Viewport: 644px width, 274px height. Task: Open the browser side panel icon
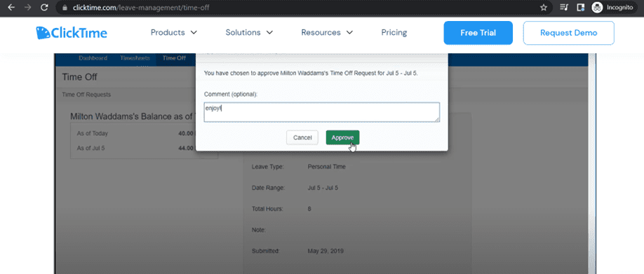click(x=580, y=8)
